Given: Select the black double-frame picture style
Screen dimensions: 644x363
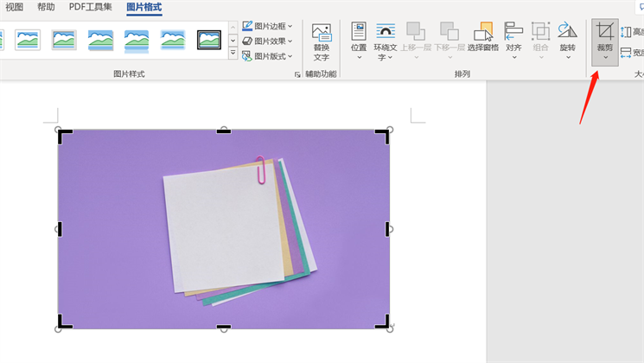Looking at the screenshot, I should [x=209, y=39].
